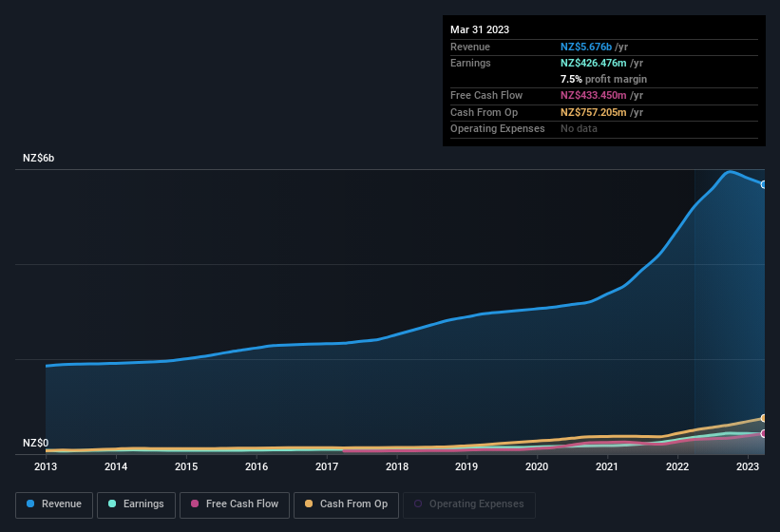This screenshot has width=780, height=532.
Task: Select the 2023 x-axis label
Action: pos(748,466)
